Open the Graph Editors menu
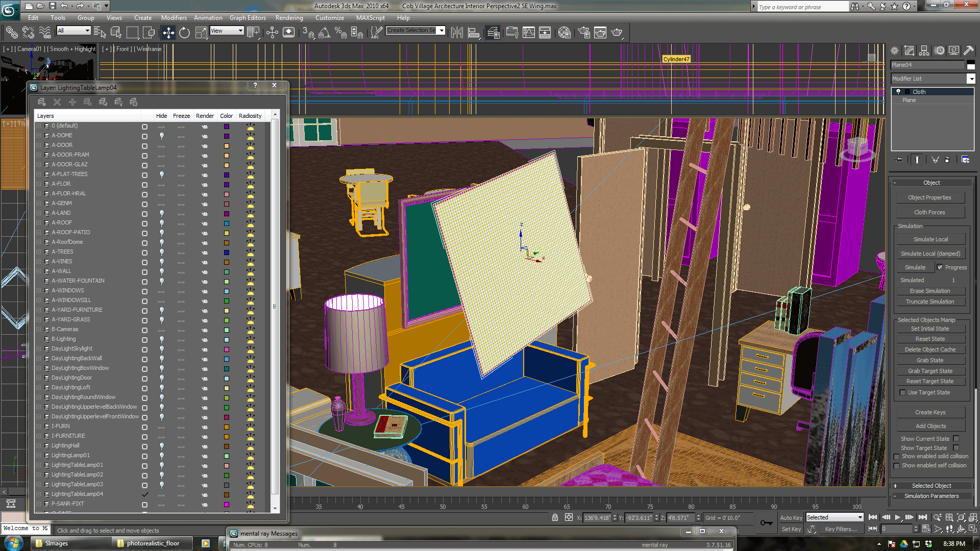Viewport: 980px width, 551px height. click(248, 18)
